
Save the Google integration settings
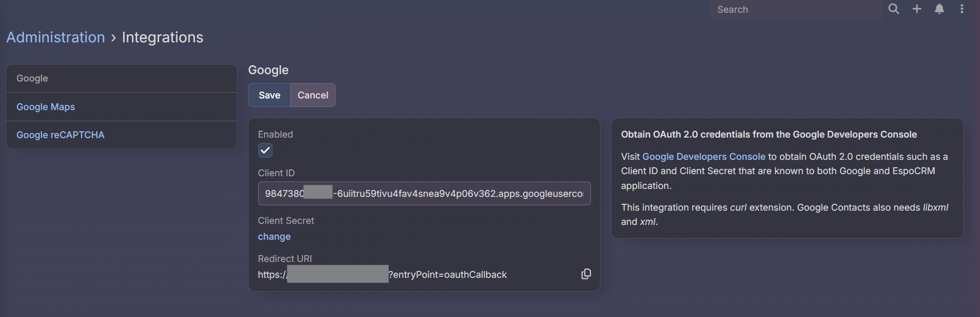(269, 95)
